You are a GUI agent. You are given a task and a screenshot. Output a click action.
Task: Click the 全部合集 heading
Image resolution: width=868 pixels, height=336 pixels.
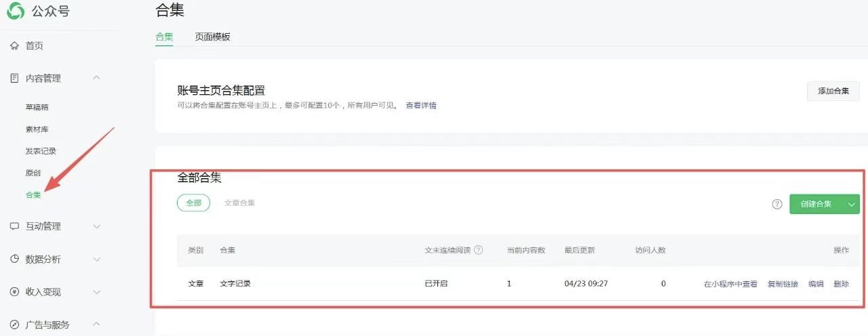(x=199, y=178)
